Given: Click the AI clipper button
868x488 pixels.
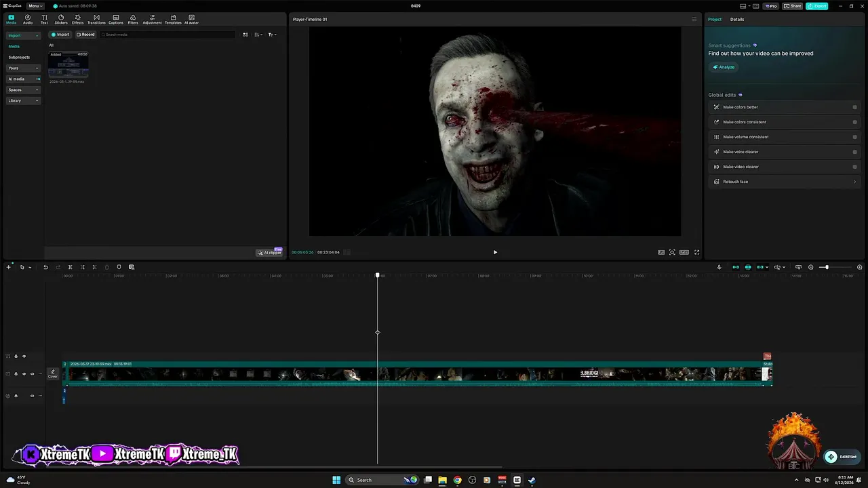Looking at the screenshot, I should click(x=269, y=252).
